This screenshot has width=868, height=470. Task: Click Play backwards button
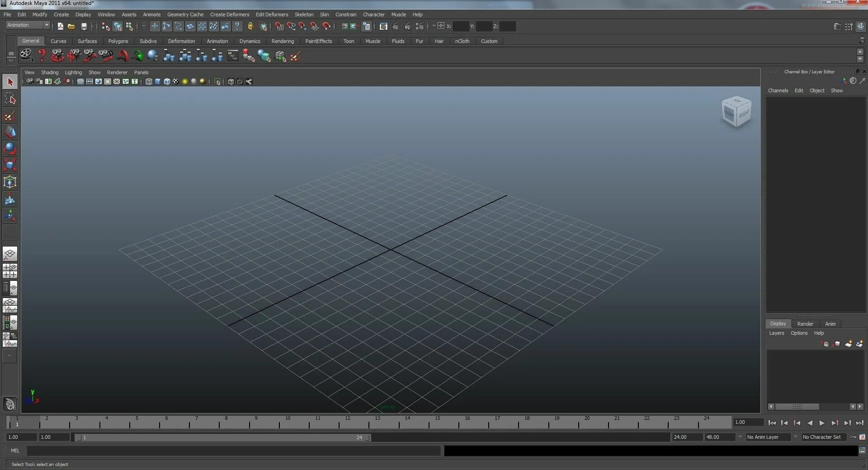(x=810, y=423)
